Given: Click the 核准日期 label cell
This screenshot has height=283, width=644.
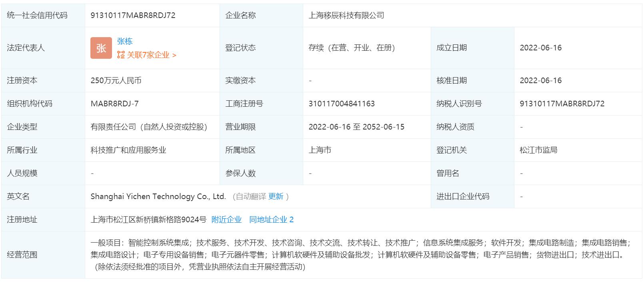Looking at the screenshot, I should pyautogui.click(x=472, y=80).
